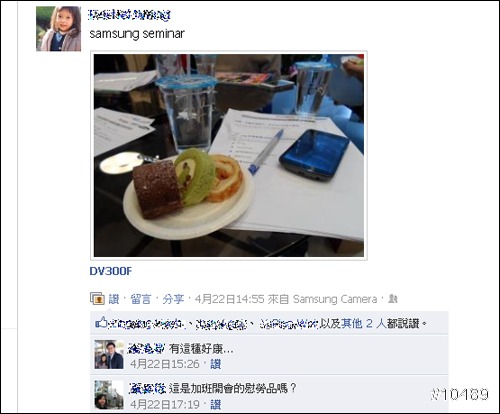
Task: Click the thumbs-up likes icon
Action: click(101, 323)
